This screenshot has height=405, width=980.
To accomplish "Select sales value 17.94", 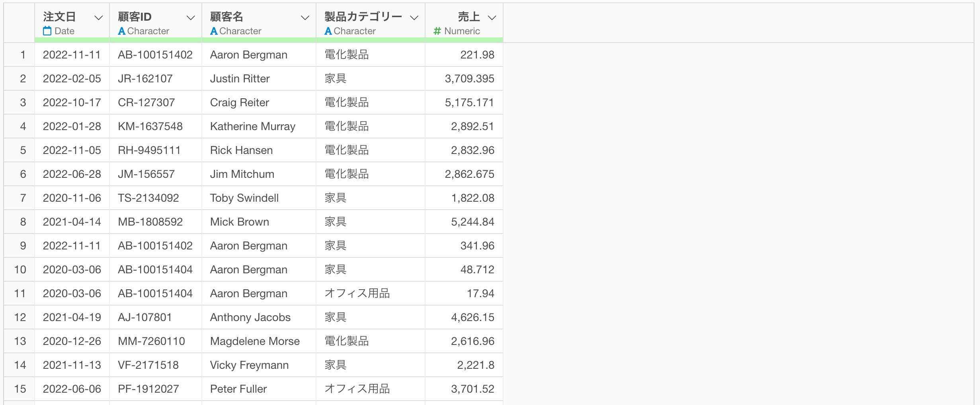I will [x=480, y=294].
